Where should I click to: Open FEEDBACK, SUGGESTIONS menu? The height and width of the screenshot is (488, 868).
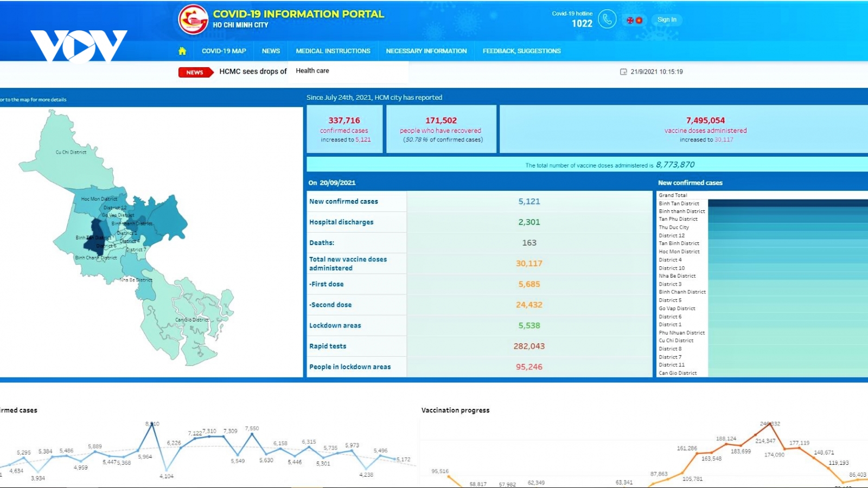coord(522,51)
